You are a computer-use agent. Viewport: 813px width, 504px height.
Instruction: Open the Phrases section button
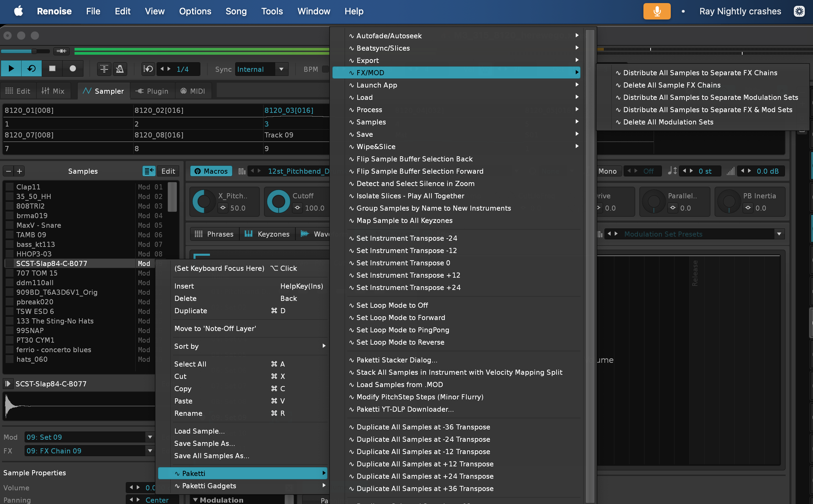click(214, 234)
